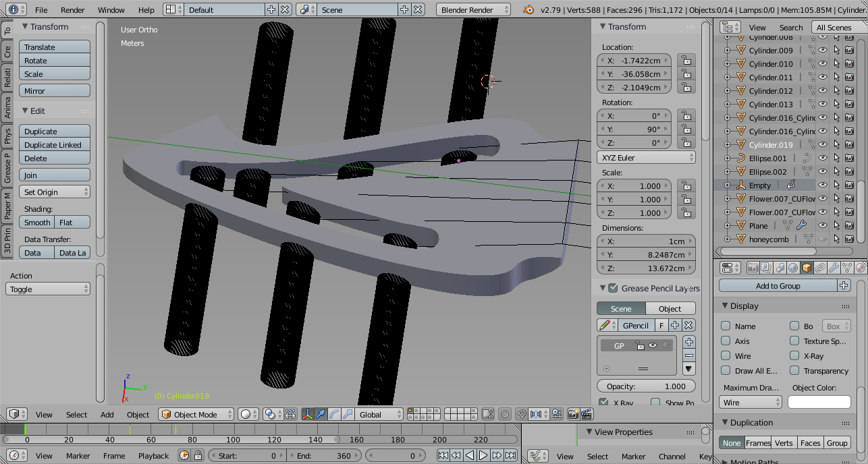Open the Render Layers properties tab

[765, 268]
